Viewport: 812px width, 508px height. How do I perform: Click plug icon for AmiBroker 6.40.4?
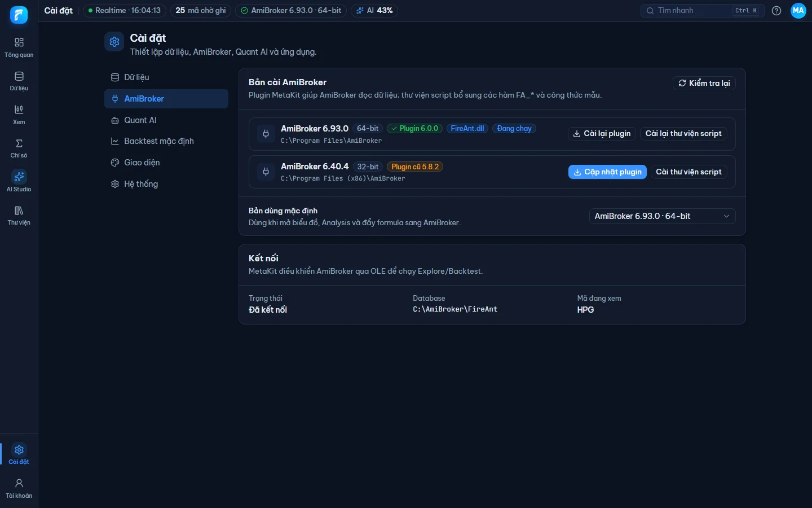pyautogui.click(x=266, y=172)
